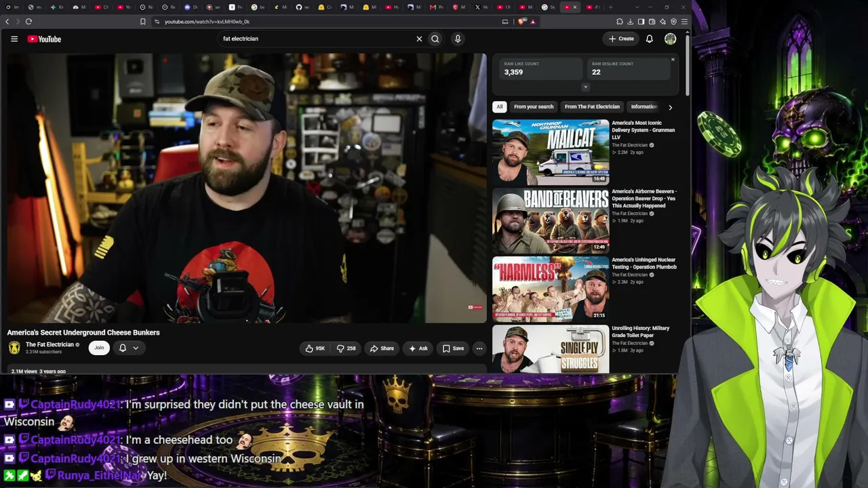This screenshot has width=868, height=488.
Task: Click the Raw Like Count value 3,359
Action: [513, 72]
